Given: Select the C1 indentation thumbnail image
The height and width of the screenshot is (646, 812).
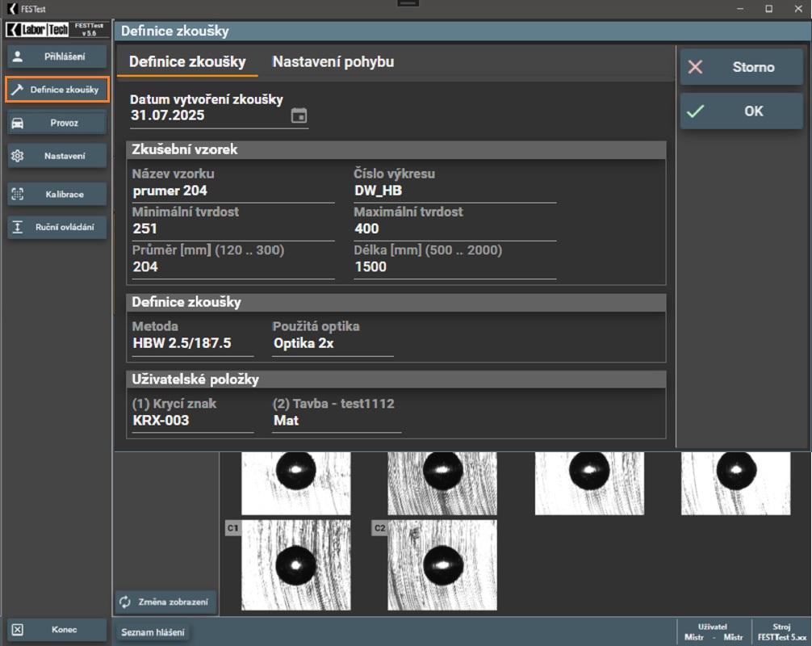Looking at the screenshot, I should click(295, 564).
